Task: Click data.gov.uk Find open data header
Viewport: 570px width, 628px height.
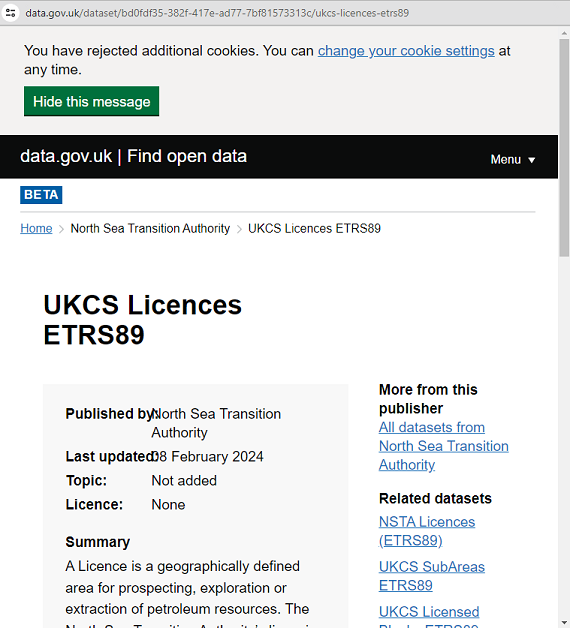Action: [133, 156]
